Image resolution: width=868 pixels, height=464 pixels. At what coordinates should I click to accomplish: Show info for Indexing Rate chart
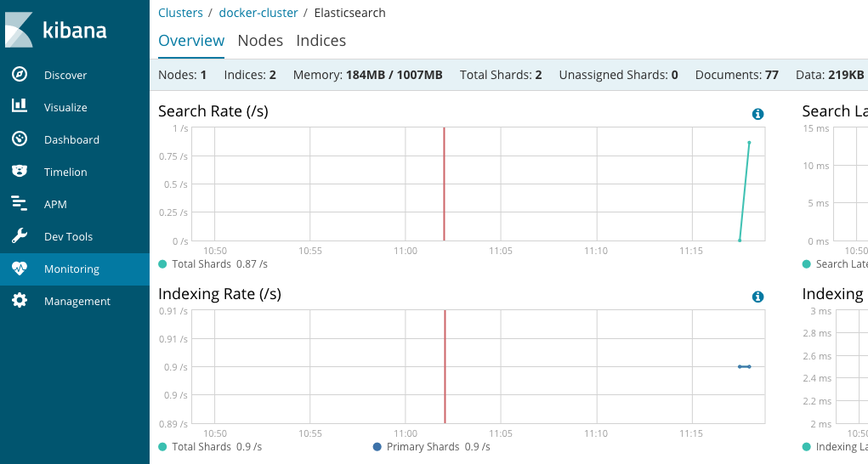coord(757,297)
